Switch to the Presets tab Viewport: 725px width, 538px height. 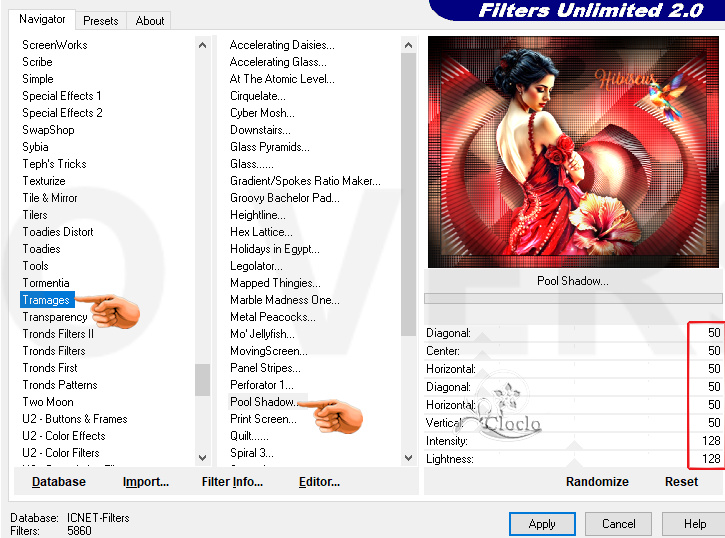(101, 20)
